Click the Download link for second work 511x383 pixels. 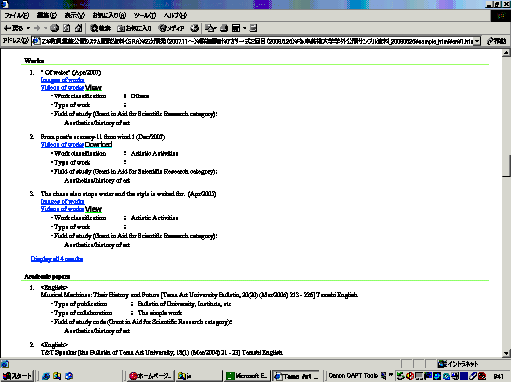pyautogui.click(x=98, y=144)
